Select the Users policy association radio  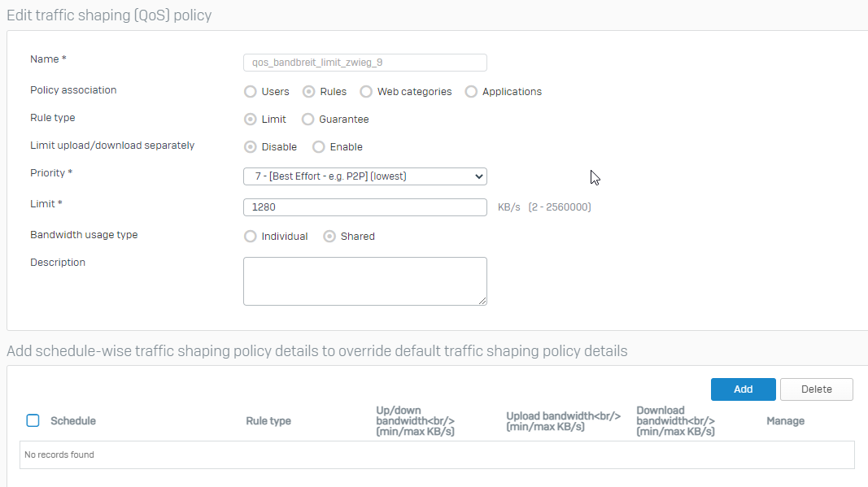[x=251, y=92]
